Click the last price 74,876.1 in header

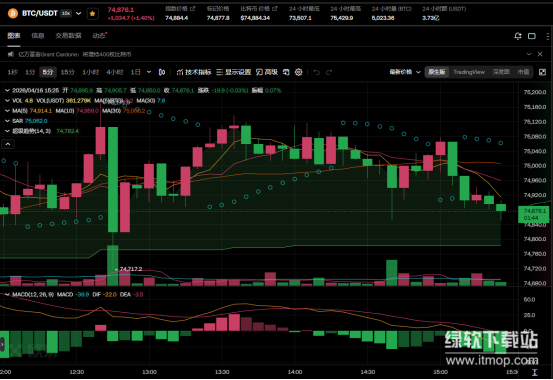(121, 10)
